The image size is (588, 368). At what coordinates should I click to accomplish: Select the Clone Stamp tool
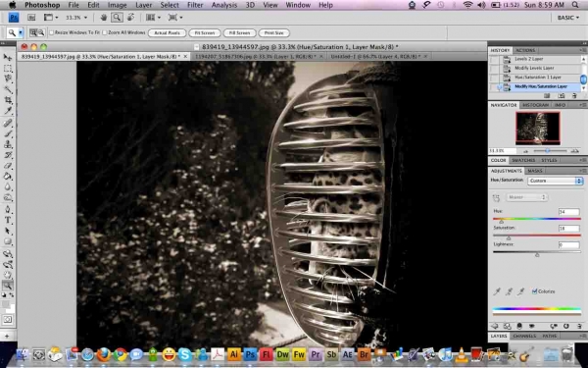[8, 144]
